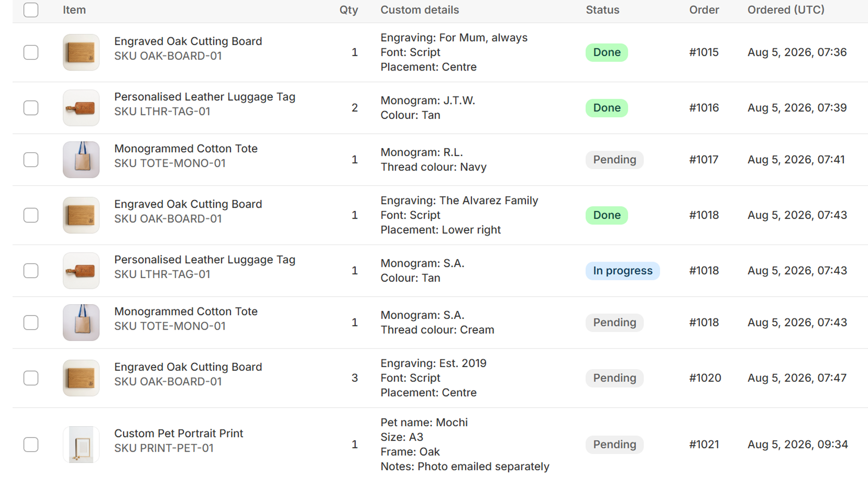Click the Done status badge for order #1016
The height and width of the screenshot is (488, 868).
(607, 108)
